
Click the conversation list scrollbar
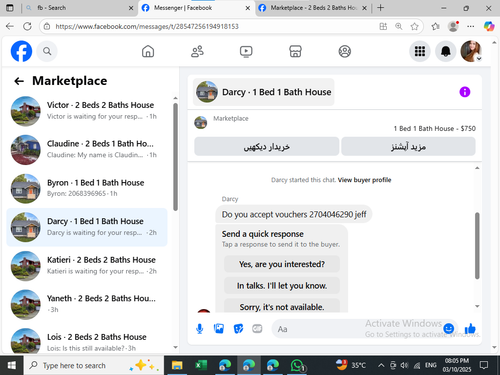[175, 157]
